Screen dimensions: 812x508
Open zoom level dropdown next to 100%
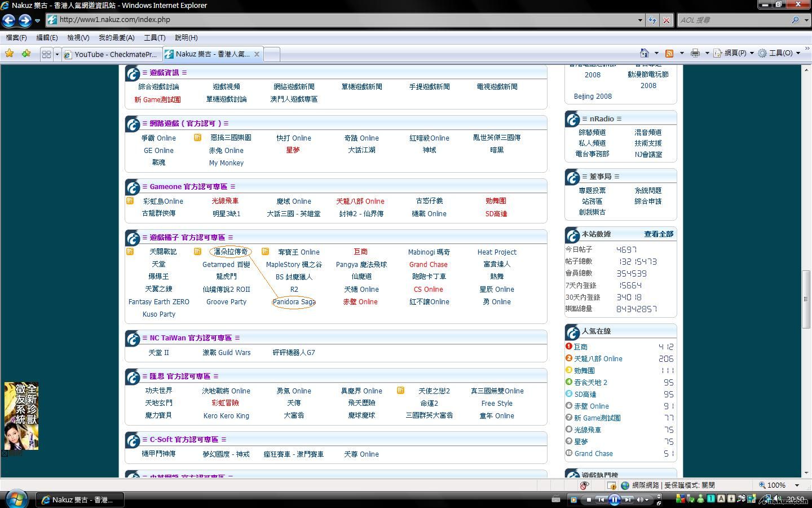pos(797,485)
